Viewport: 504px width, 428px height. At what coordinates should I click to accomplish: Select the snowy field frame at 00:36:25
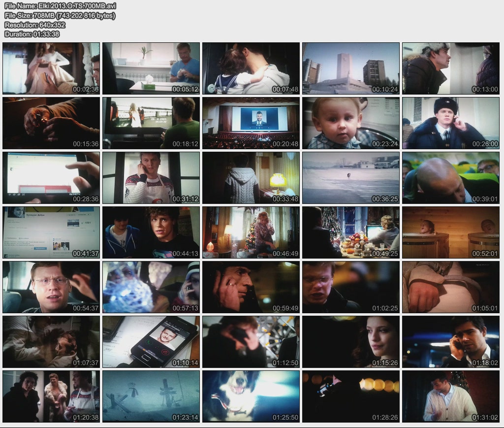351,178
